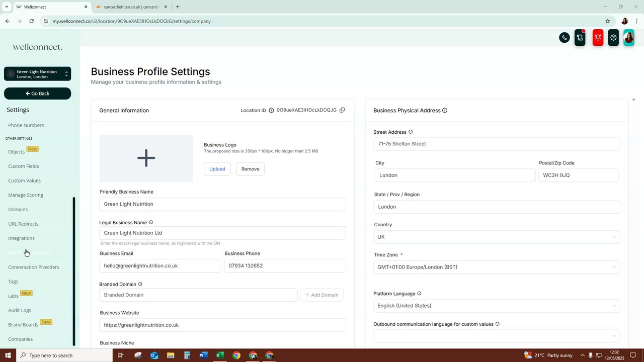The width and height of the screenshot is (644, 362).
Task: Open File Explorer from the taskbar
Action: (171, 355)
